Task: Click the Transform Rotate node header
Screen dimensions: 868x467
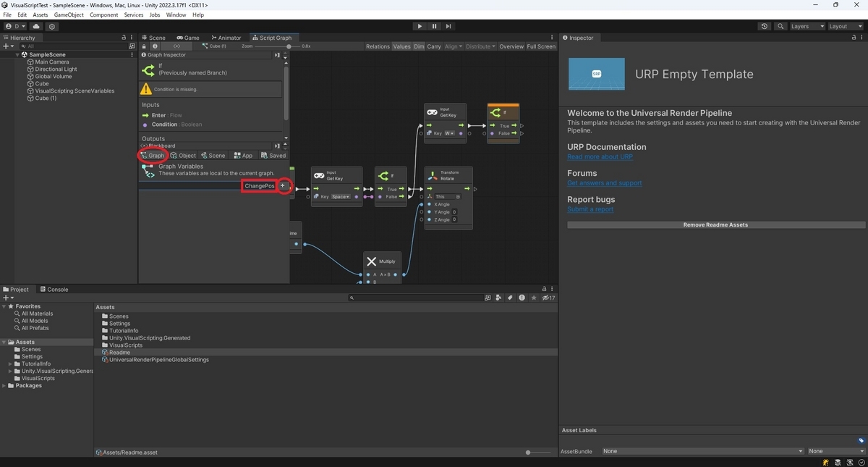Action: (x=448, y=176)
